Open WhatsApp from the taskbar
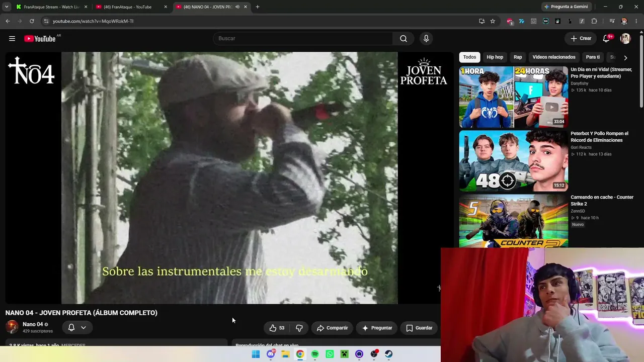 coord(330,354)
